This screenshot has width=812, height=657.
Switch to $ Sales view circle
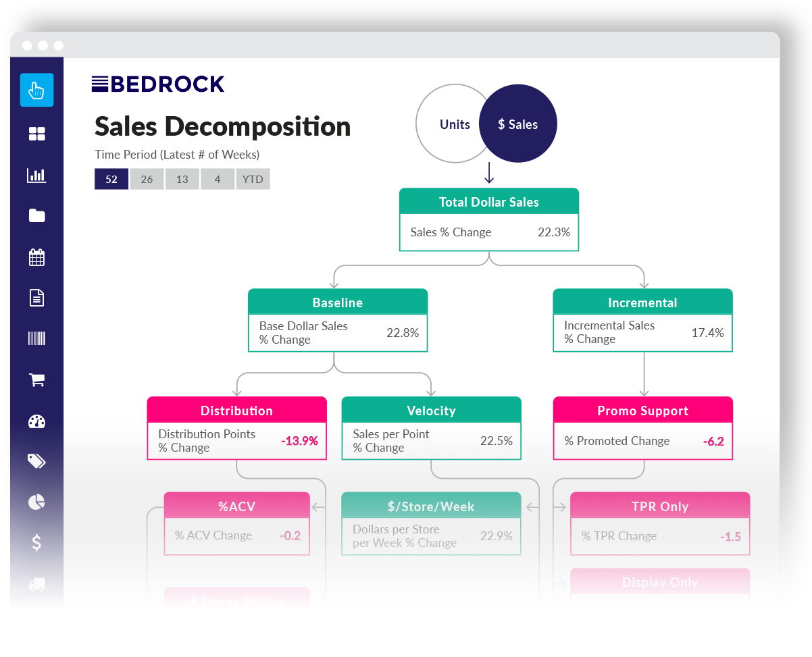518,124
